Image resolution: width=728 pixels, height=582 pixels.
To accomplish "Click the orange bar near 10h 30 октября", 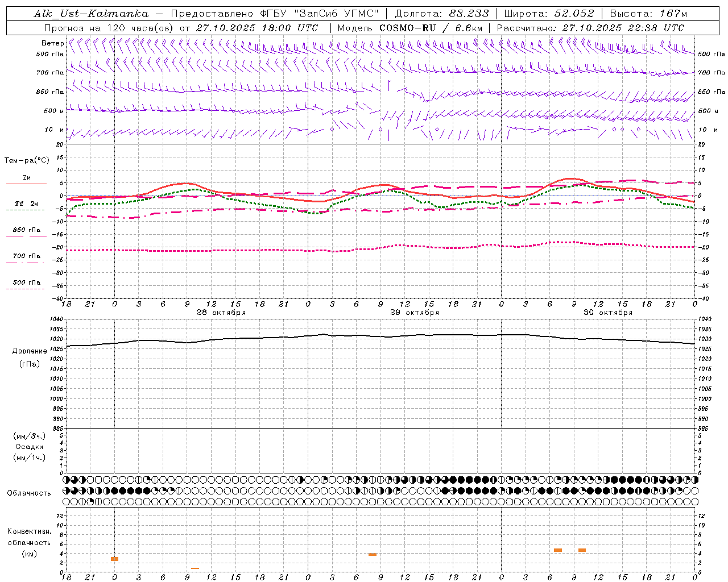I will [582, 550].
